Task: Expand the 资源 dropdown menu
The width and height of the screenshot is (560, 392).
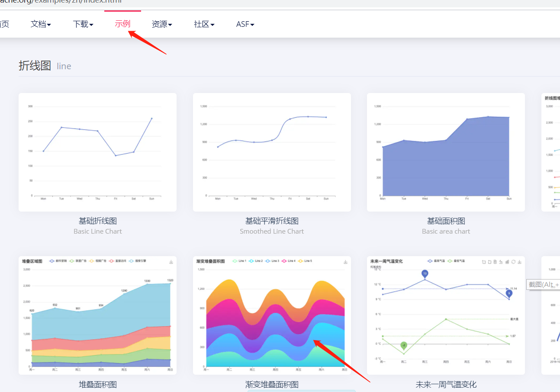Action: click(162, 24)
